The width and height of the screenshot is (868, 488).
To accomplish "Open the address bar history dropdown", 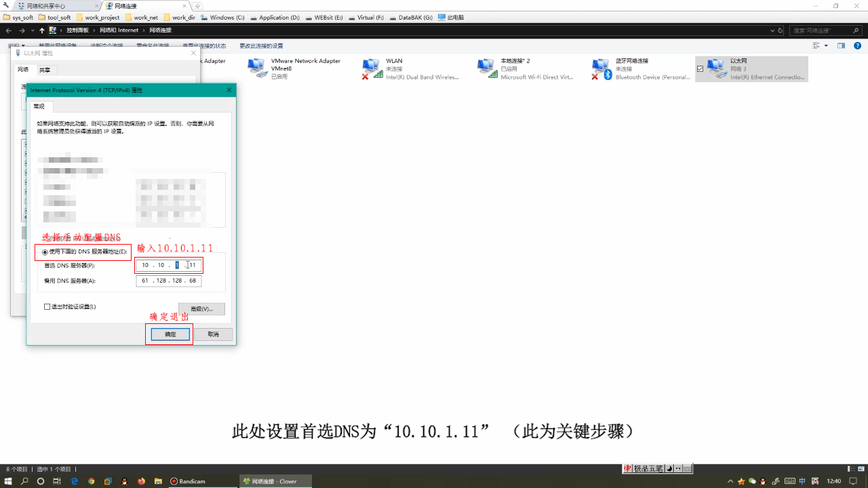I will tap(772, 30).
